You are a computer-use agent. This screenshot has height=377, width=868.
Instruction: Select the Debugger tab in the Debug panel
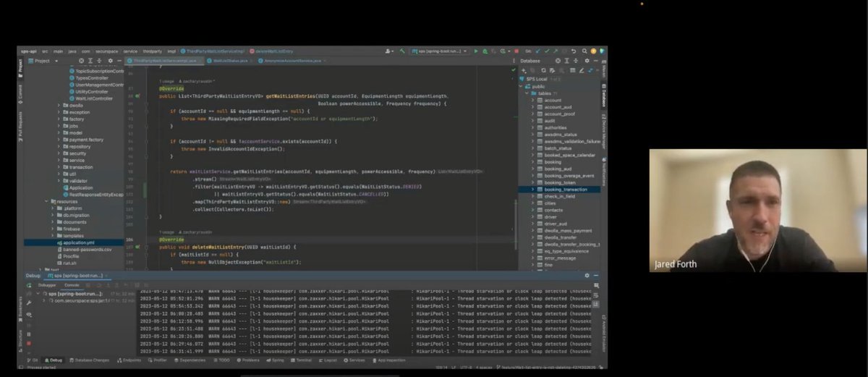pos(47,285)
